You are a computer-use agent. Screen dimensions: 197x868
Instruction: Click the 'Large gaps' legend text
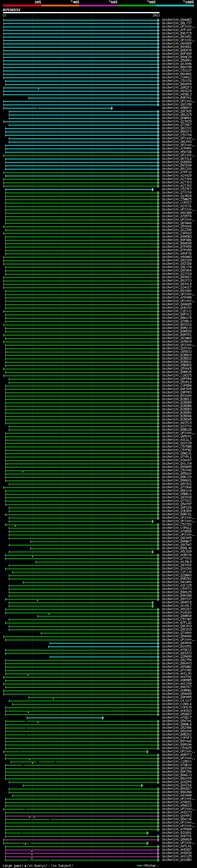coord(13,866)
